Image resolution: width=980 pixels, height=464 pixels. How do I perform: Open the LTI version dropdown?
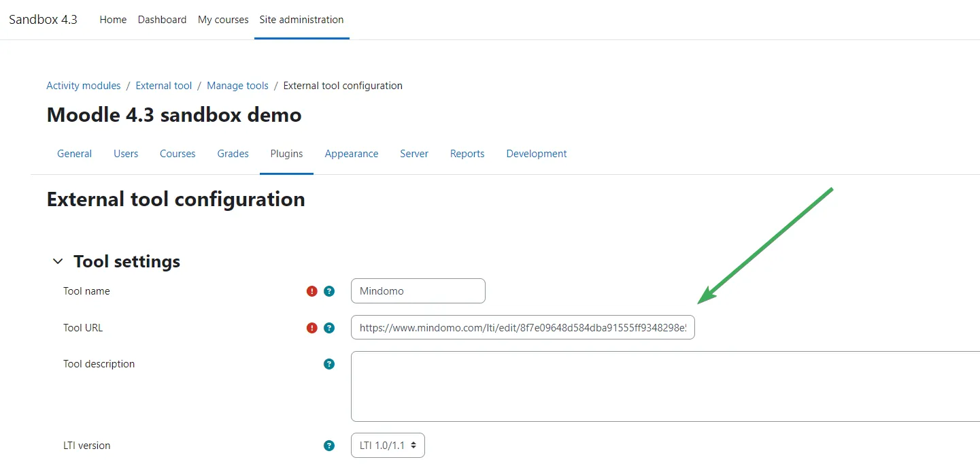[x=388, y=446]
